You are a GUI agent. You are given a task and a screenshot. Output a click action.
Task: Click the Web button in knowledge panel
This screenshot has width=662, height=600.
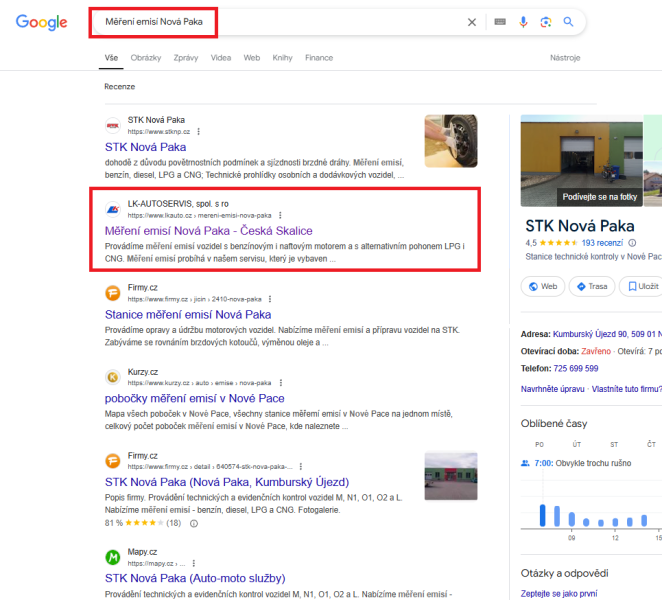click(x=543, y=287)
